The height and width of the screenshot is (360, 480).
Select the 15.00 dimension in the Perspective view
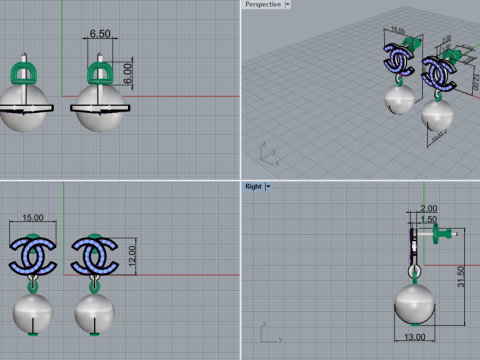398,30
